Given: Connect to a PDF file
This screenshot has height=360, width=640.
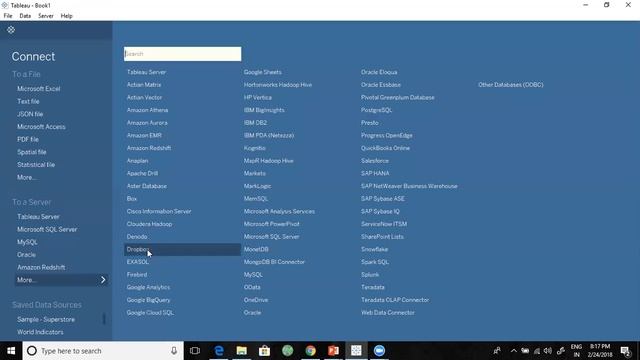Looking at the screenshot, I should click(x=28, y=139).
